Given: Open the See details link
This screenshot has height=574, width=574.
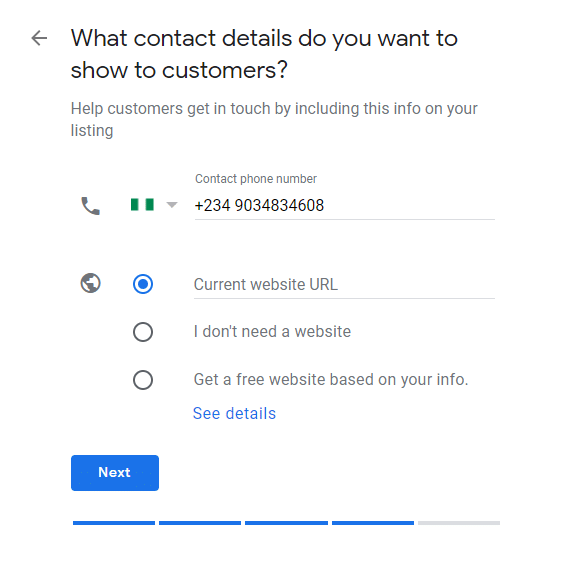Looking at the screenshot, I should pyautogui.click(x=234, y=414).
